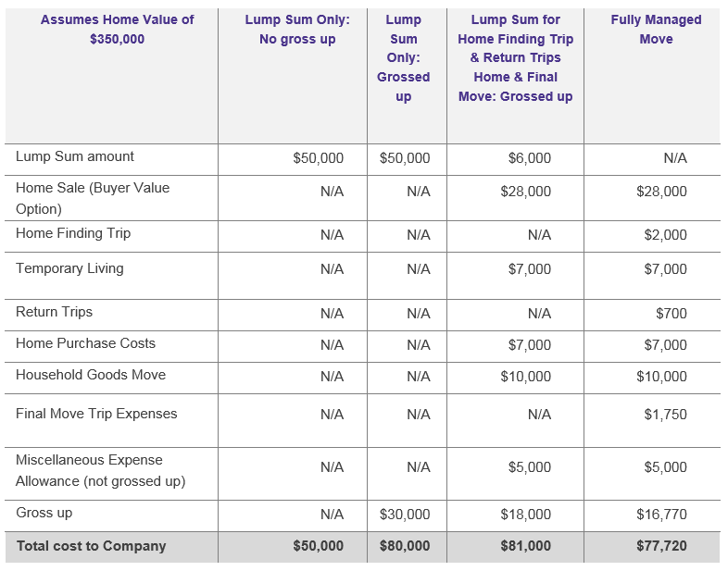
Task: Click the "Home Sale (Buyer Value Option)" label
Action: coord(93,198)
